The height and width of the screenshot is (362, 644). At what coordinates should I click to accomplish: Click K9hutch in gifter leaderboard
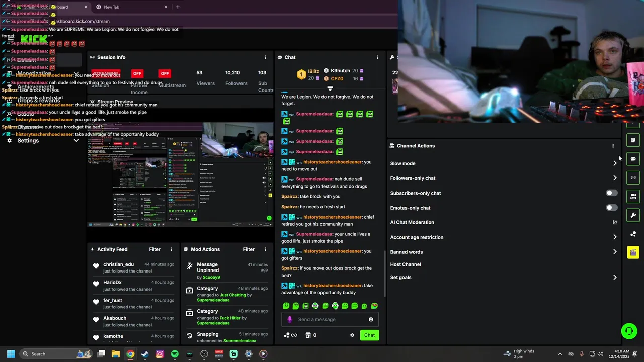pos(340,71)
